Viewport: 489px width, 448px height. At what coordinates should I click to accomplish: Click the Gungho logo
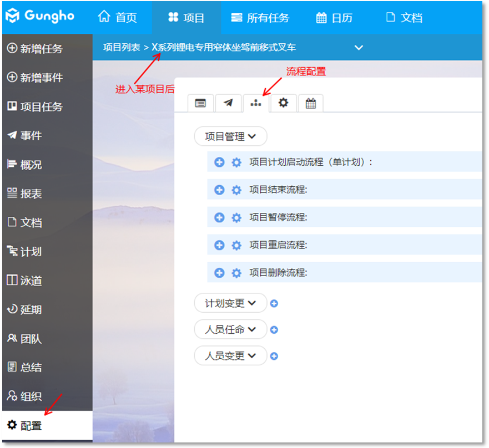40,16
